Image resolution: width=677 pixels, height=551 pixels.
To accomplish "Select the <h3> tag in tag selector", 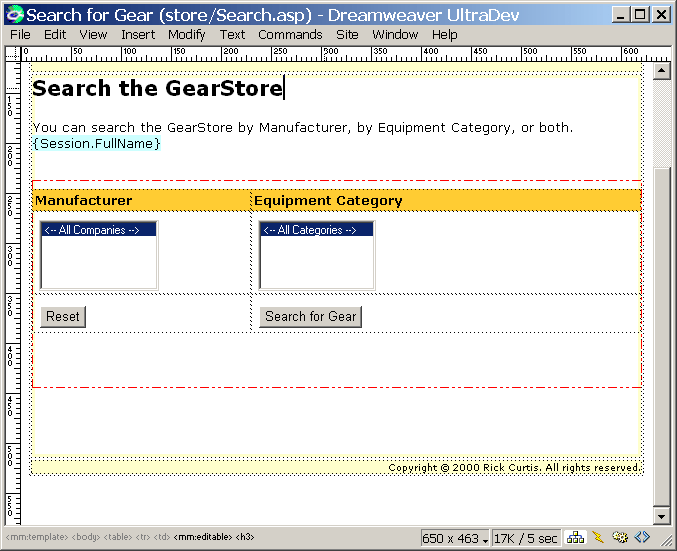I will (244, 538).
